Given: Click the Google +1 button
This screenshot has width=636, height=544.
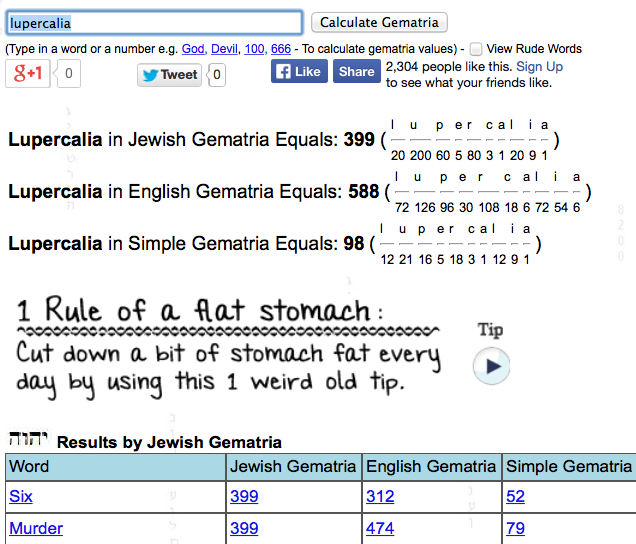Looking at the screenshot, I should pos(28,73).
